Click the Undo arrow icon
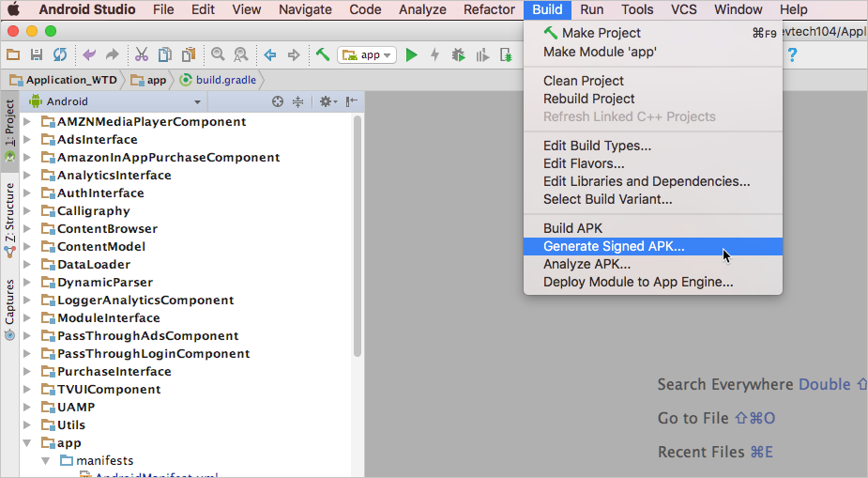The width and height of the screenshot is (868, 478). [x=89, y=55]
